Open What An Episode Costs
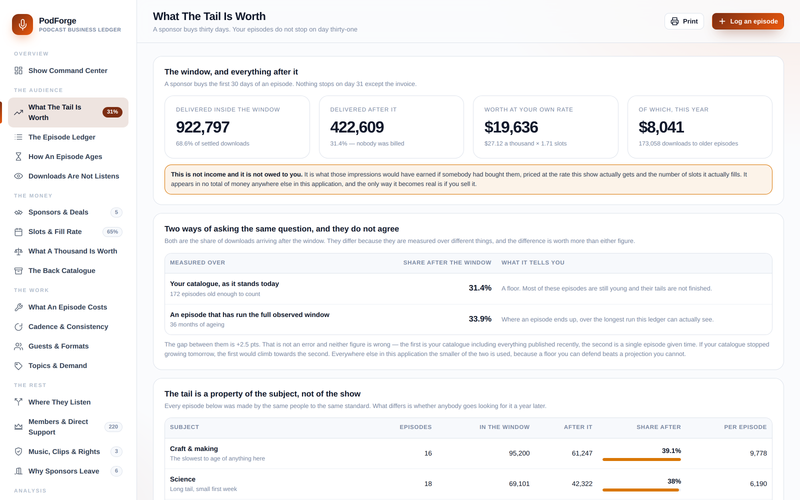 (x=68, y=307)
